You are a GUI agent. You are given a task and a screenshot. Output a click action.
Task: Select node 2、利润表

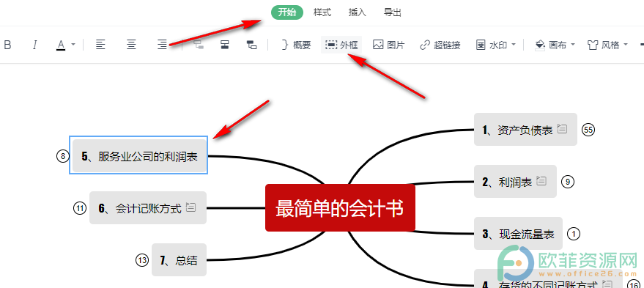(515, 182)
